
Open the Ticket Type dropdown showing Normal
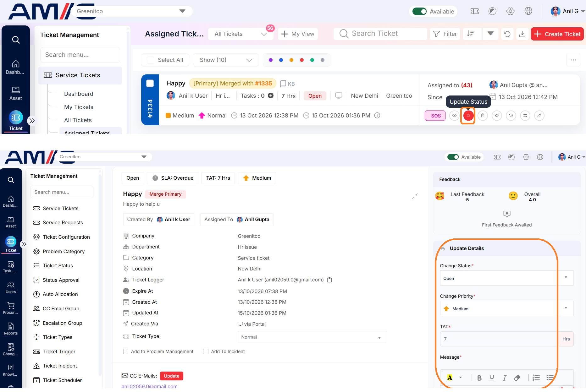[x=312, y=337]
